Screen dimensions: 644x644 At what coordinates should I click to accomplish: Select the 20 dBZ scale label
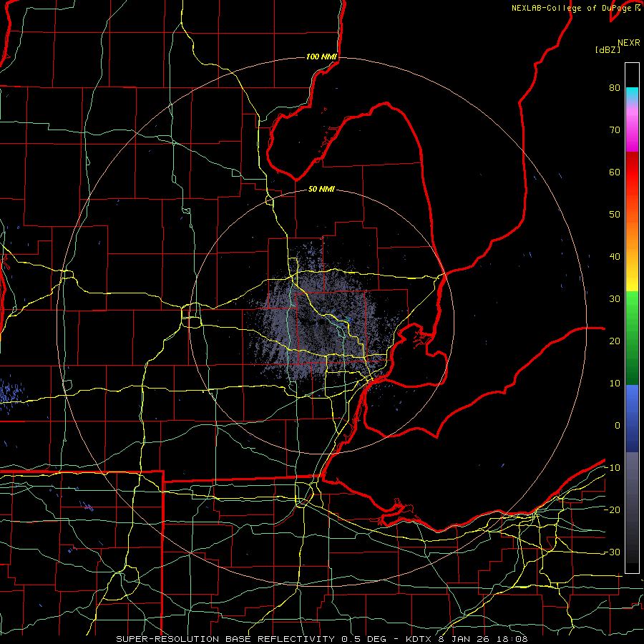(x=615, y=341)
